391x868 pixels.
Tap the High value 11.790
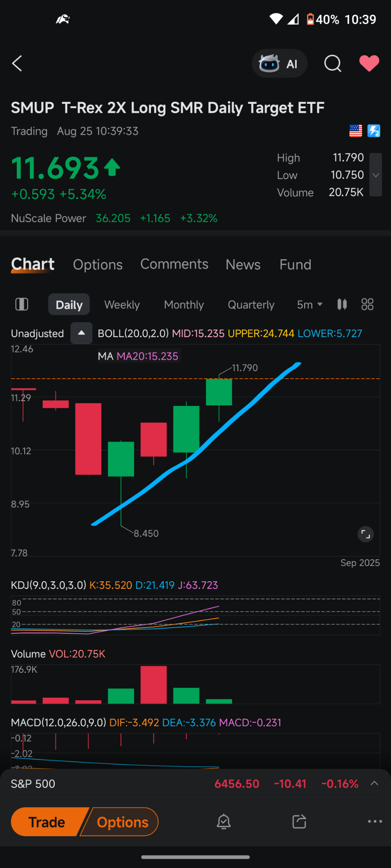pyautogui.click(x=348, y=158)
